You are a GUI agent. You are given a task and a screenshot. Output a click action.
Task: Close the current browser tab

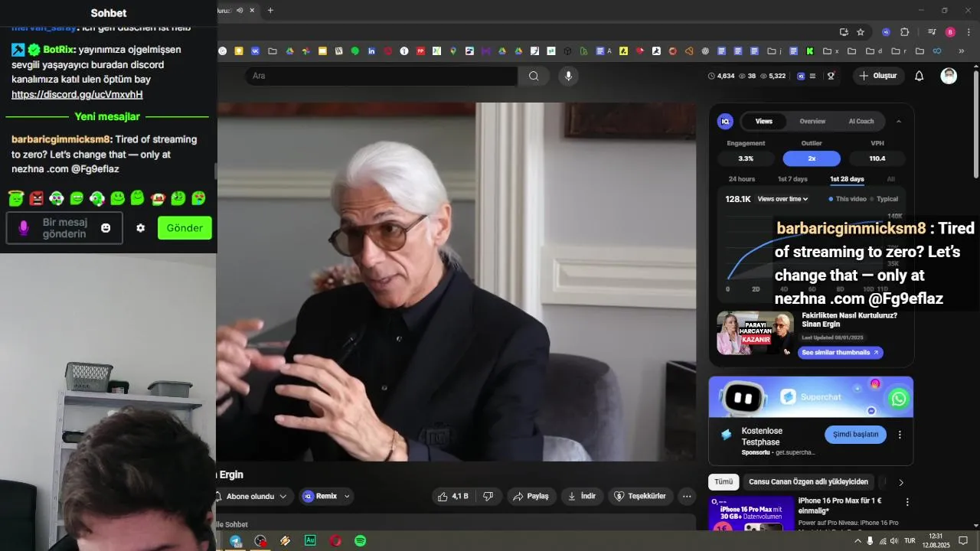click(x=253, y=10)
